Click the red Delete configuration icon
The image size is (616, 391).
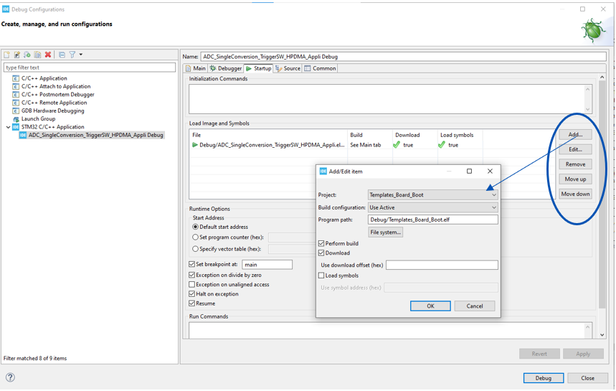click(x=48, y=55)
